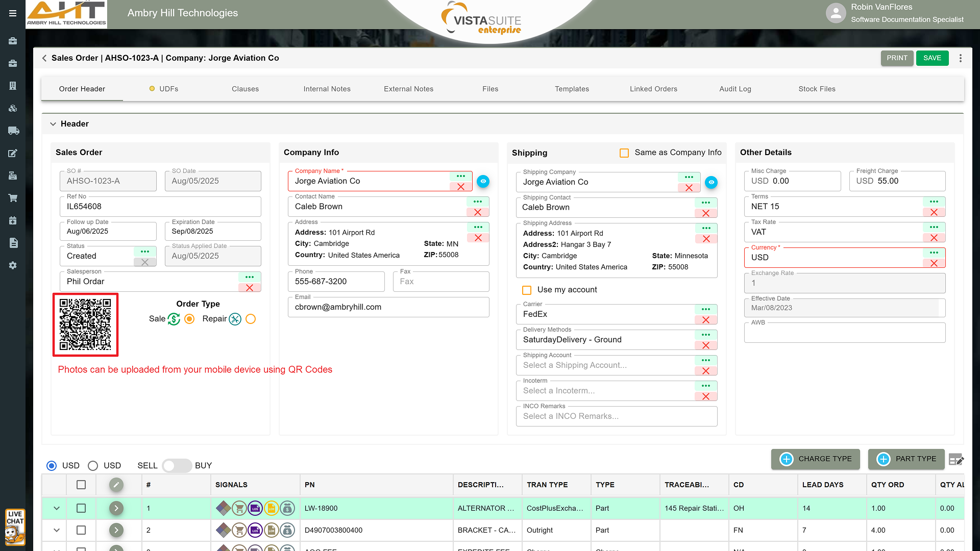Click the green SAVE button
The image size is (980, 551).
(932, 58)
